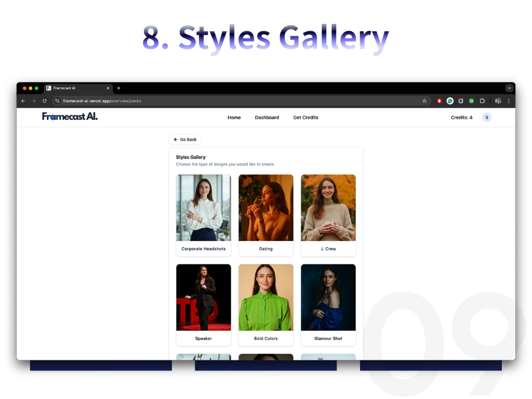Open the Chrome three-dot menu
Viewport: 532px width, 399px height.
coord(509,101)
